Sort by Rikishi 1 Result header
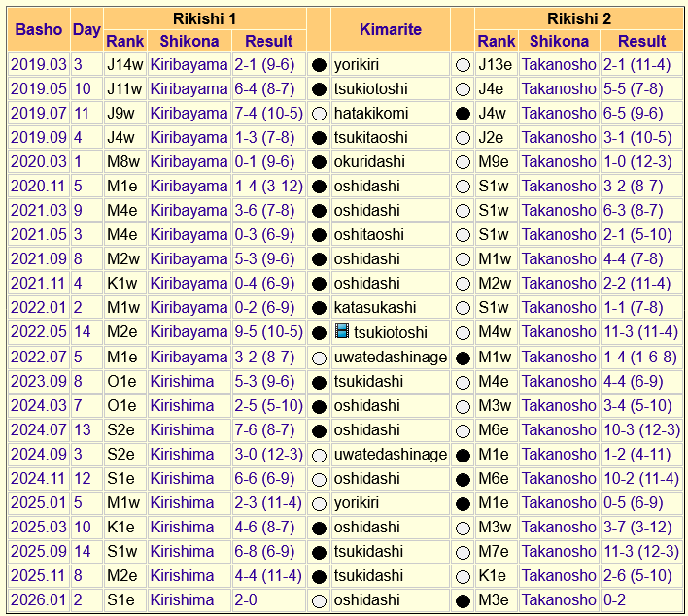Viewport: 688px width, 616px height. 268,41
